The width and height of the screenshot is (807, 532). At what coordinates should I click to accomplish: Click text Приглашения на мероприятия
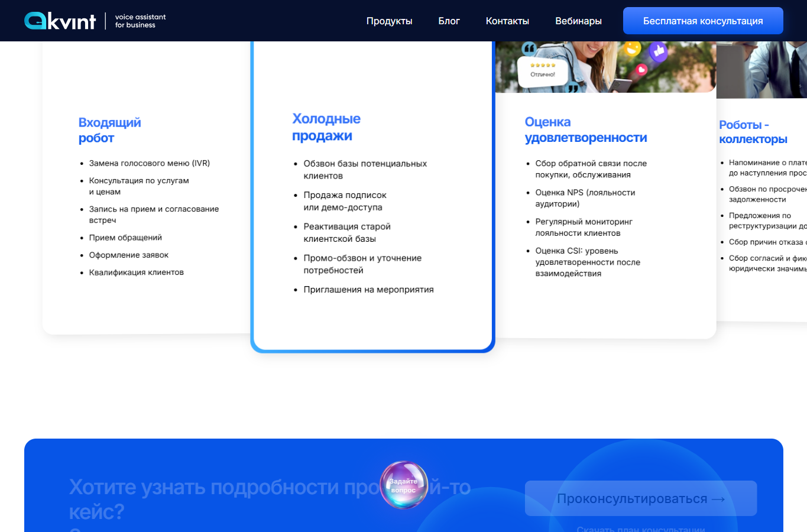(368, 290)
